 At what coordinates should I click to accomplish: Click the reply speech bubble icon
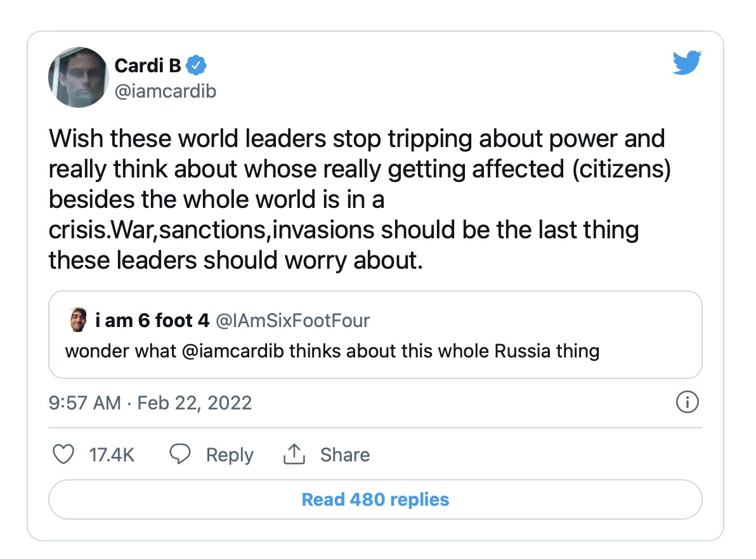coord(180,454)
